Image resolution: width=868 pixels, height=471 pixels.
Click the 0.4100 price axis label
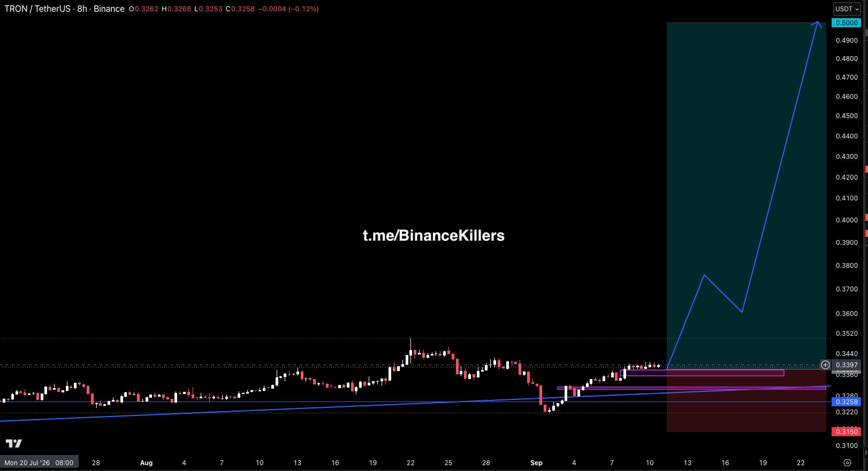tap(846, 198)
